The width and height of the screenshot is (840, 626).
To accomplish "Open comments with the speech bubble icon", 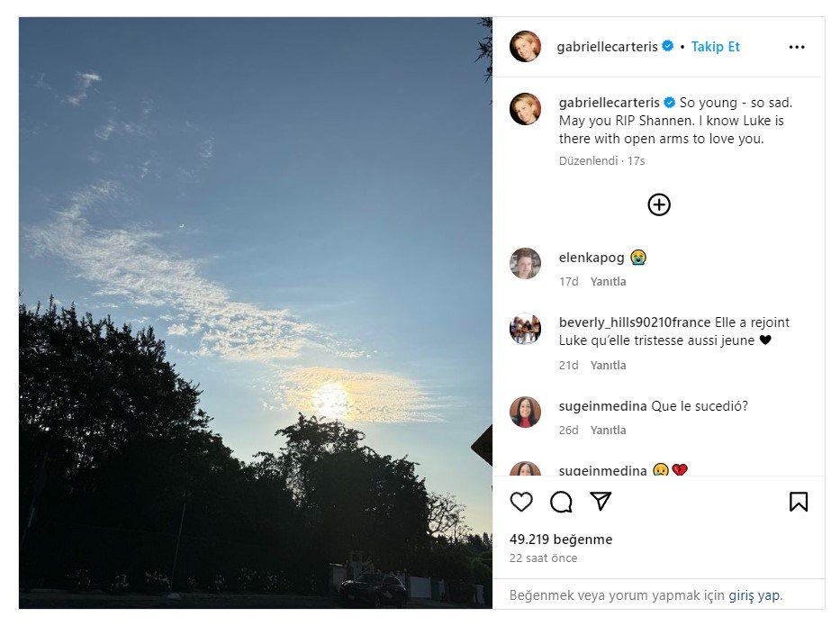I will (x=561, y=502).
